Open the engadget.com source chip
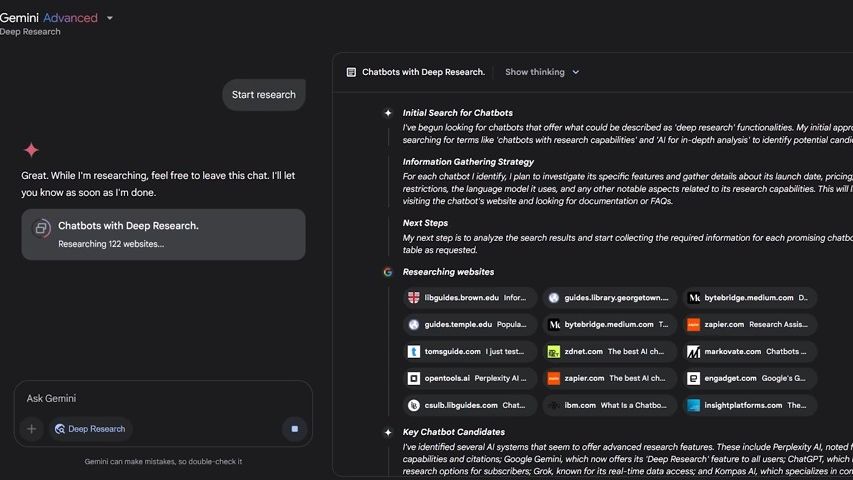The height and width of the screenshot is (480, 853). (750, 378)
